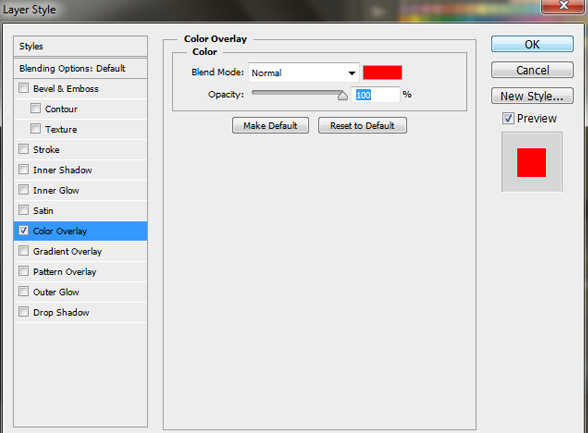This screenshot has width=588, height=433.
Task: Enable the Texture checkbox
Action: click(x=35, y=129)
